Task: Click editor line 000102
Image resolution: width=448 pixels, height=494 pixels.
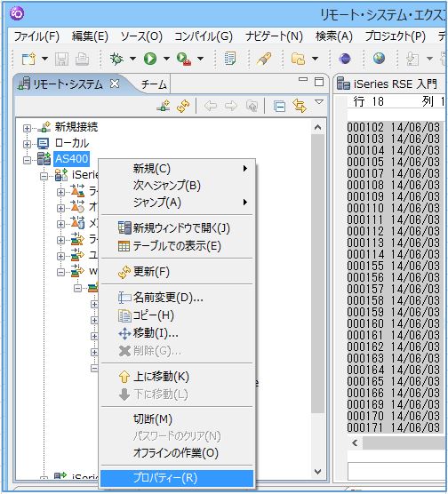Action: [393, 127]
